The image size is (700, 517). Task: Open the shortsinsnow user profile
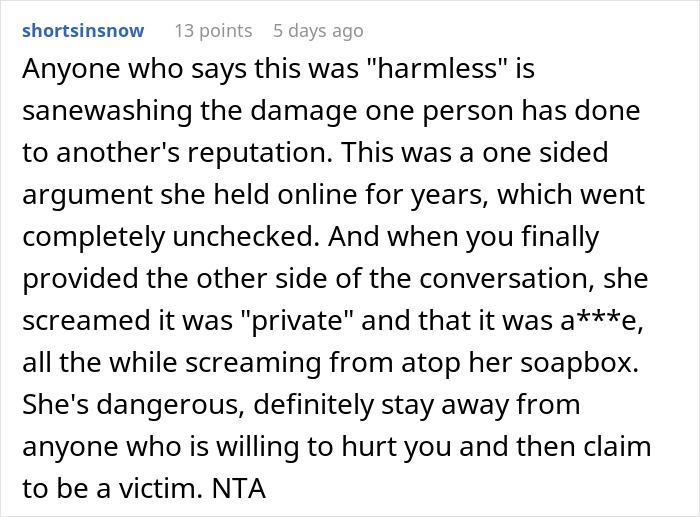pos(83,31)
